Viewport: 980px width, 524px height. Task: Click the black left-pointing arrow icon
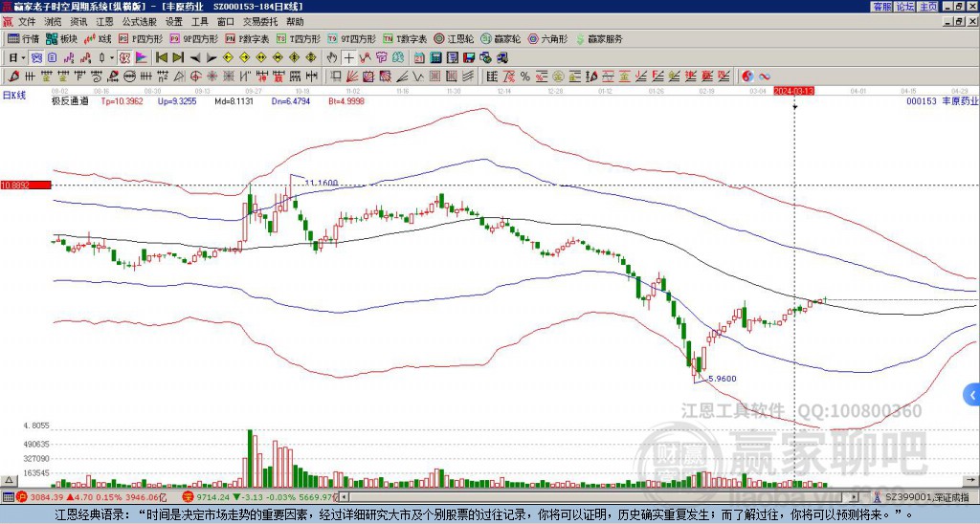[195, 58]
